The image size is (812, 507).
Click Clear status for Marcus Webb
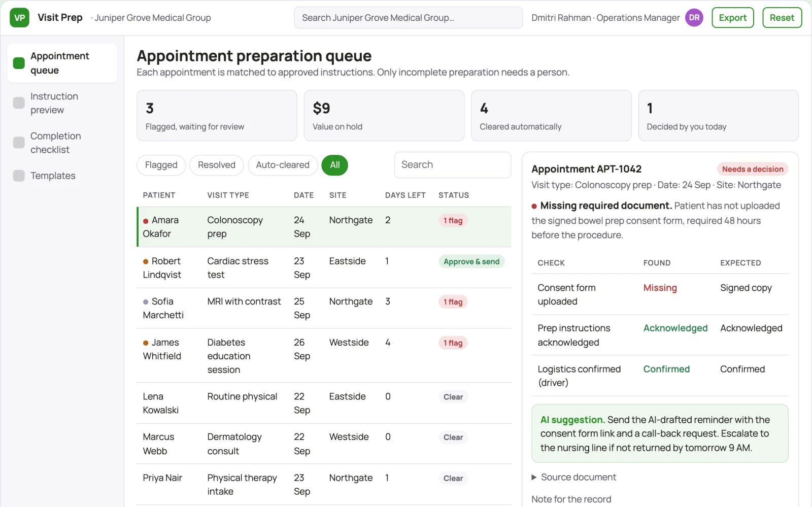coord(453,437)
